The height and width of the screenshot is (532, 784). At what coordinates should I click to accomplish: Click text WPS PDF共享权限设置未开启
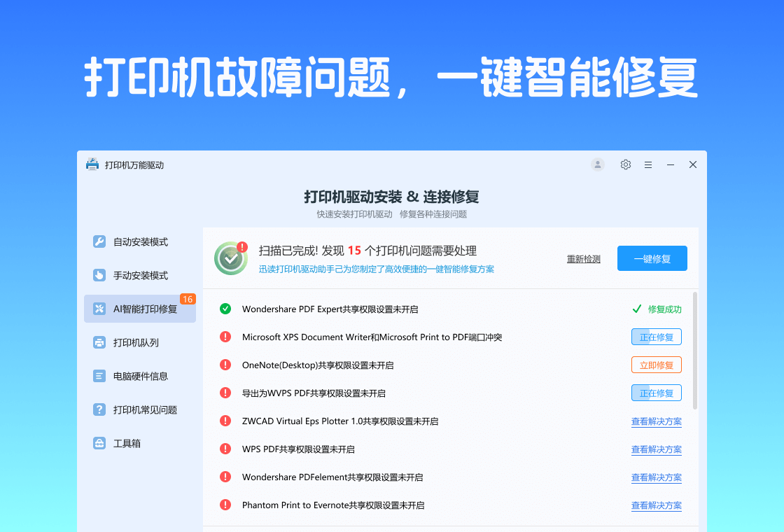(298, 449)
